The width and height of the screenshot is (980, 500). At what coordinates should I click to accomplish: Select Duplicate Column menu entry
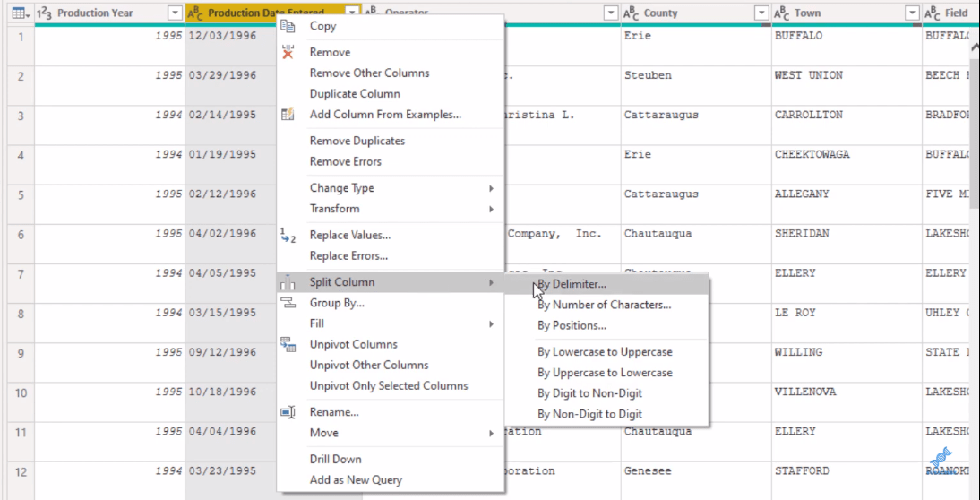pos(391,94)
